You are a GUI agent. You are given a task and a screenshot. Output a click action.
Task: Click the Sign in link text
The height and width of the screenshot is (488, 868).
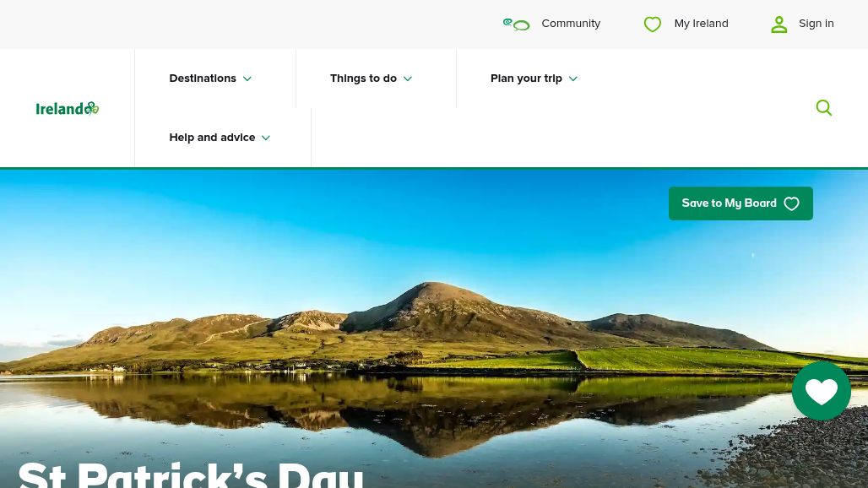[x=816, y=24]
